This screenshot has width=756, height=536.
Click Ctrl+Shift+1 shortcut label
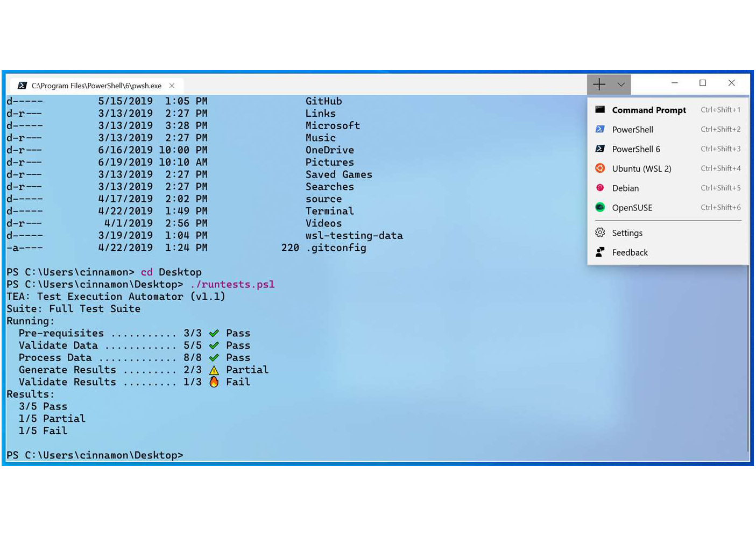click(x=720, y=110)
